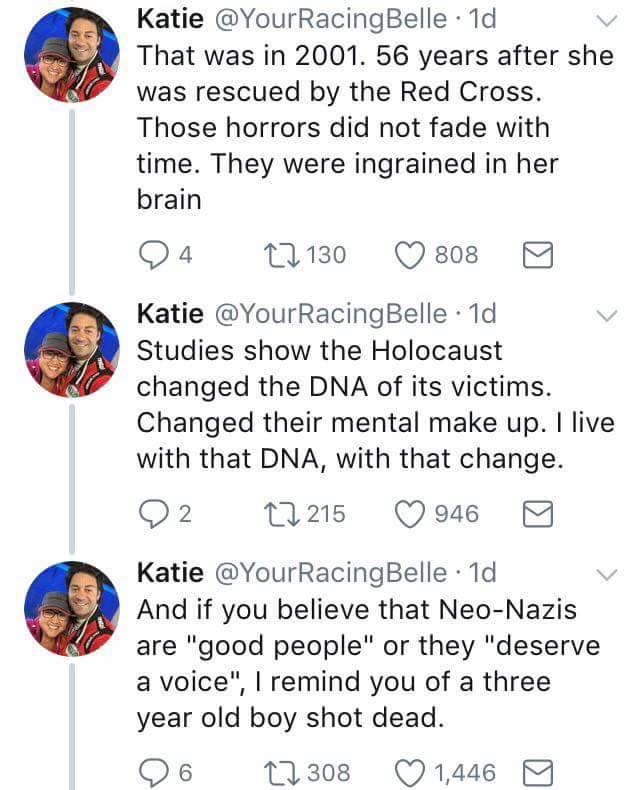Viewport: 640px width, 790px height.
Task: Tap the profile photo beside the DNA tweet
Action: tap(73, 350)
